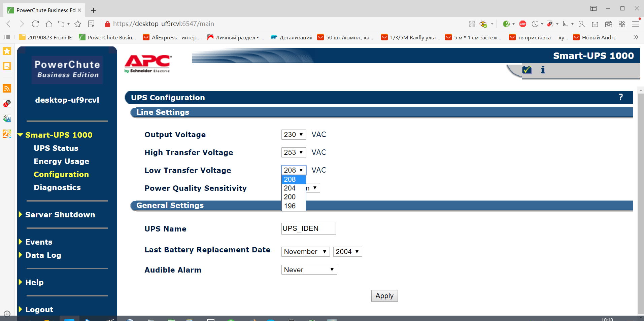Click the address bar URL
Image resolution: width=644 pixels, height=321 pixels.
(x=164, y=24)
